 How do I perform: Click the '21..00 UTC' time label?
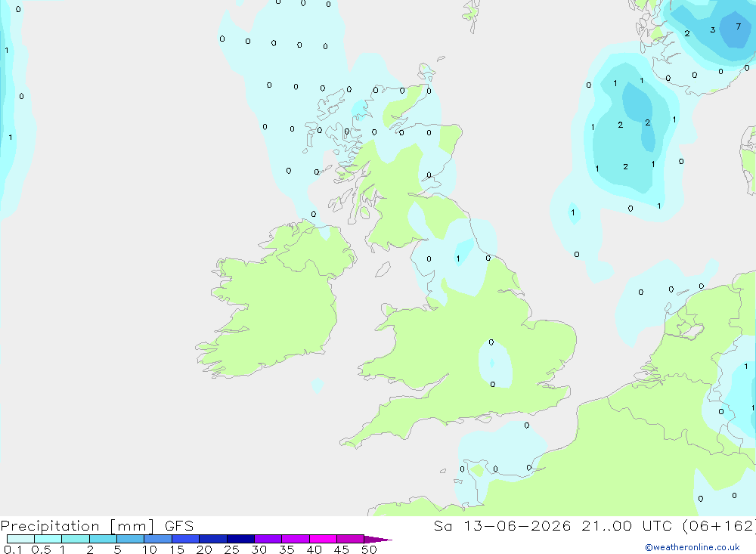click(627, 525)
